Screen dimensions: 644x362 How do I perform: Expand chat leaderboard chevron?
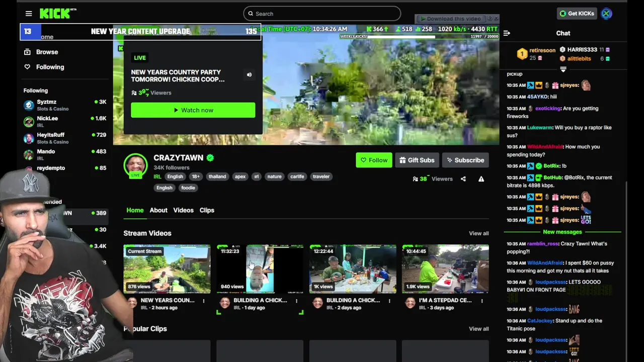(563, 69)
